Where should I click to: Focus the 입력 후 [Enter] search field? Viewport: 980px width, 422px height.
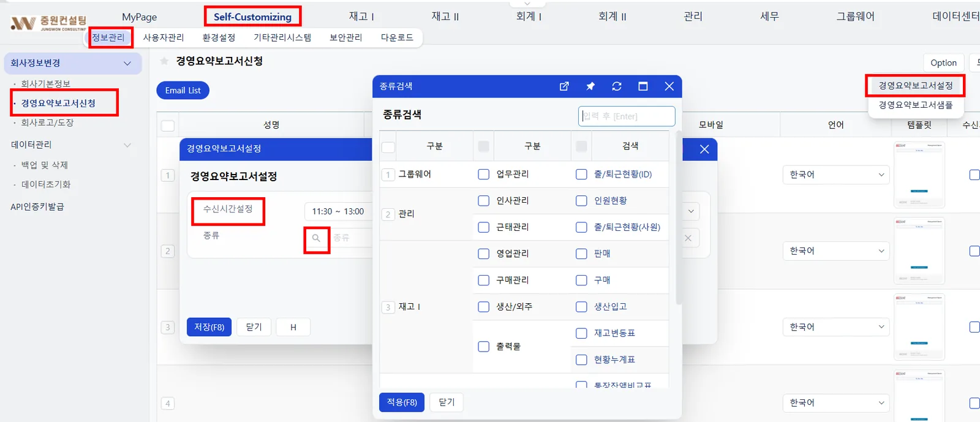[627, 116]
